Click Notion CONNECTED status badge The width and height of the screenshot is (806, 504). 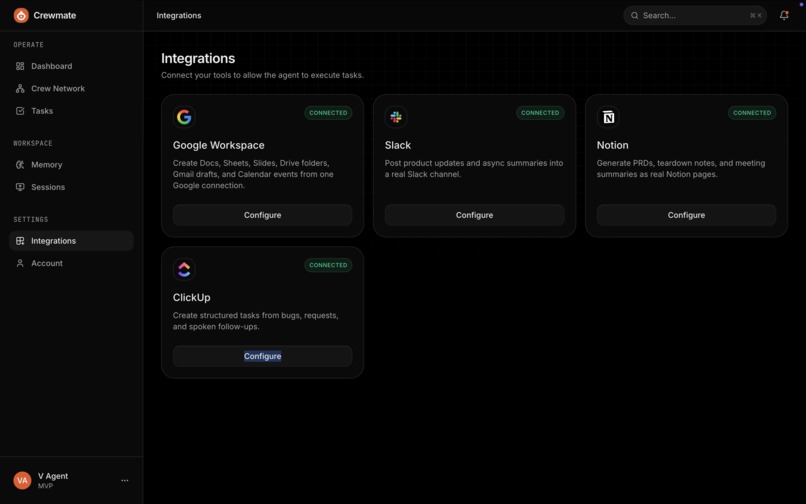pyautogui.click(x=752, y=113)
